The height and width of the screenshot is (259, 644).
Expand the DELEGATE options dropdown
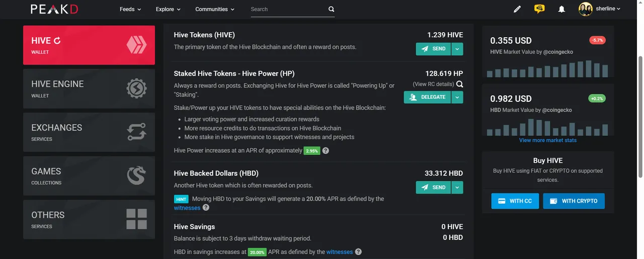457,97
